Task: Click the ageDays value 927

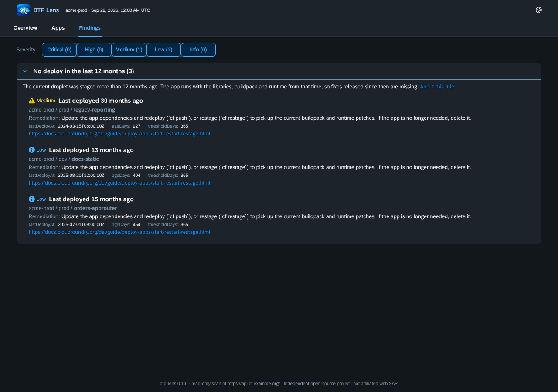Action: tap(136, 126)
